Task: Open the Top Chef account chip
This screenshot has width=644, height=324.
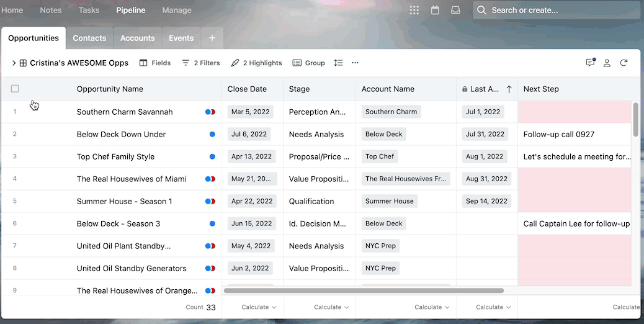Action: tap(380, 156)
